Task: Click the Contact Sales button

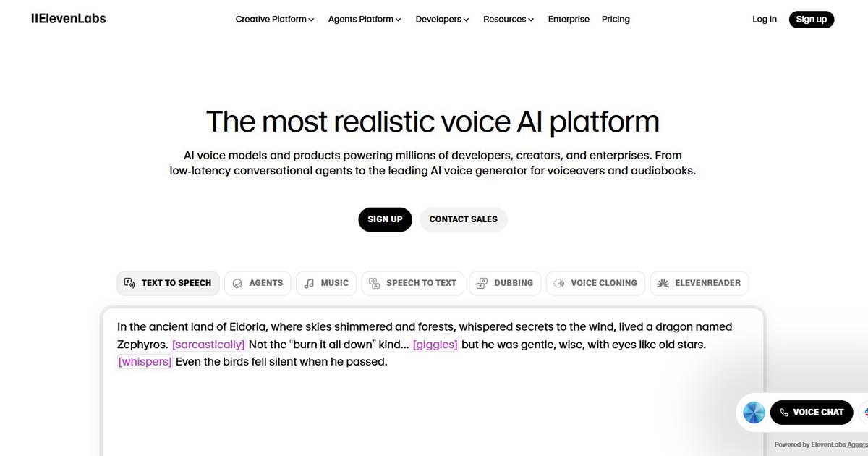Action: click(463, 219)
